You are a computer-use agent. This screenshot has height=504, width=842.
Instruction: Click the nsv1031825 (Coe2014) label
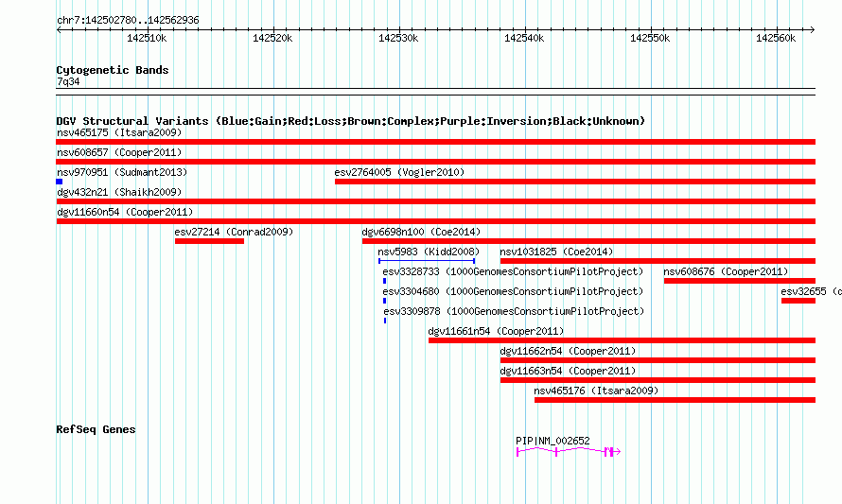[x=556, y=252]
